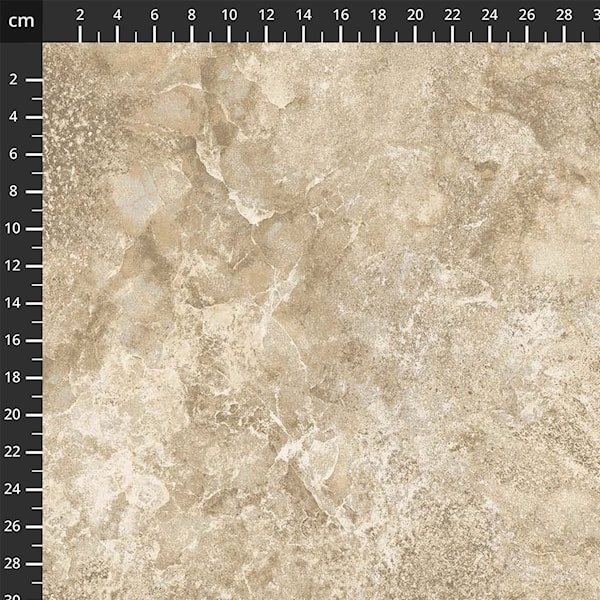Click the 2 mark on the top ruler
600x600 pixels.
point(80,15)
